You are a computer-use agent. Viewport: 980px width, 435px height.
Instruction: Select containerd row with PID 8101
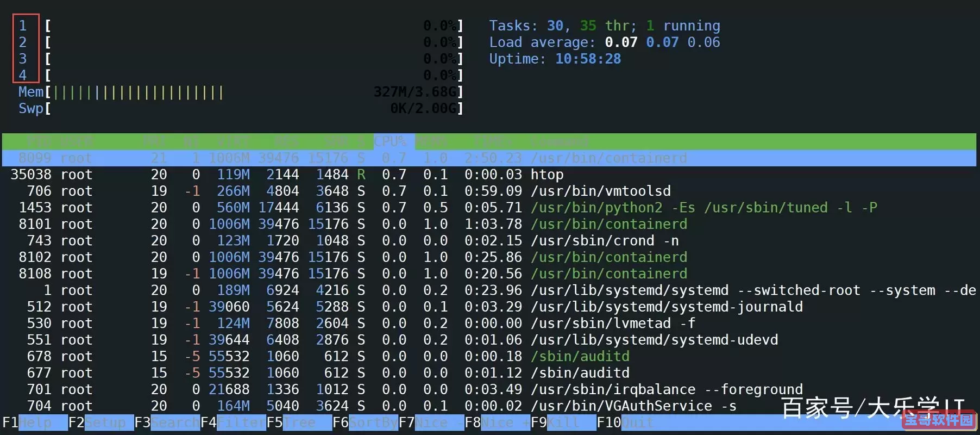(489, 224)
